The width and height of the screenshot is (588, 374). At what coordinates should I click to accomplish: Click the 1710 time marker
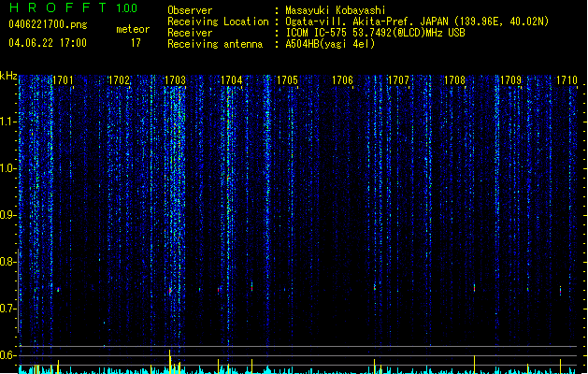(x=566, y=80)
